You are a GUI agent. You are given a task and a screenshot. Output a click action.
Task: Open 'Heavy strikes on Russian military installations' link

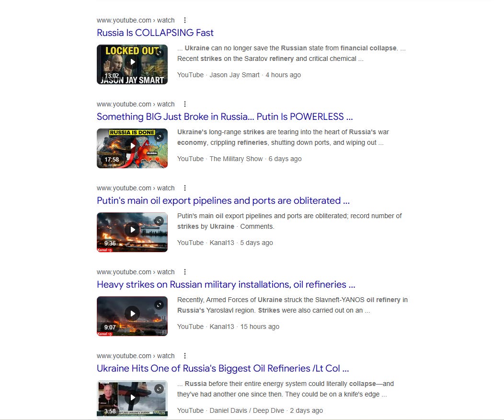(226, 285)
